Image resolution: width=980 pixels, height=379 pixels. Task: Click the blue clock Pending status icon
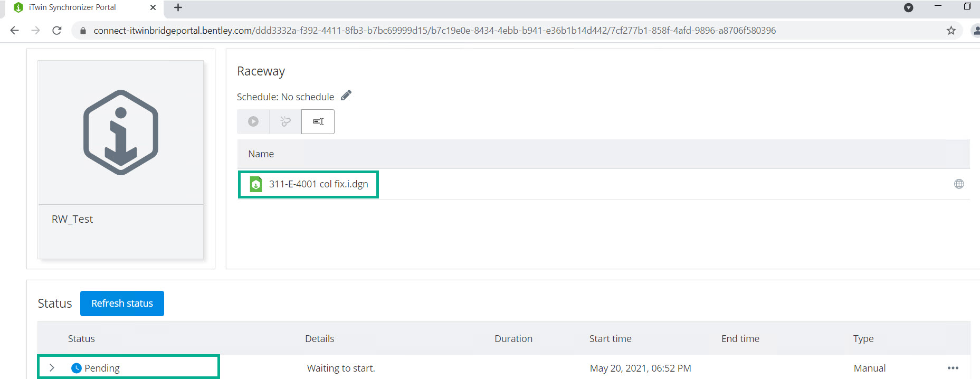coord(77,368)
